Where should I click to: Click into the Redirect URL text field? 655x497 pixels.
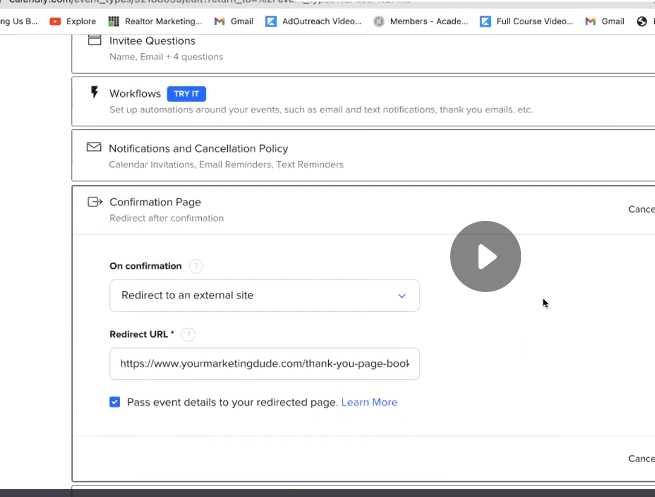click(264, 364)
